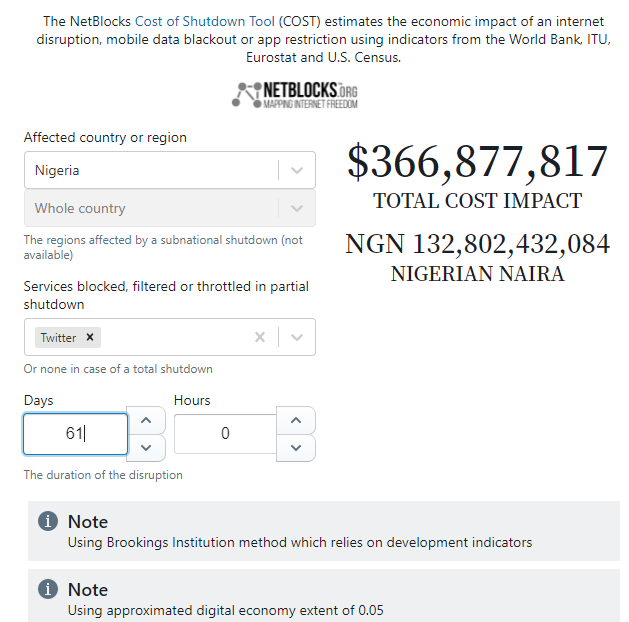Select the Nigerian Naira cost amount
The image size is (629, 622).
click(477, 244)
